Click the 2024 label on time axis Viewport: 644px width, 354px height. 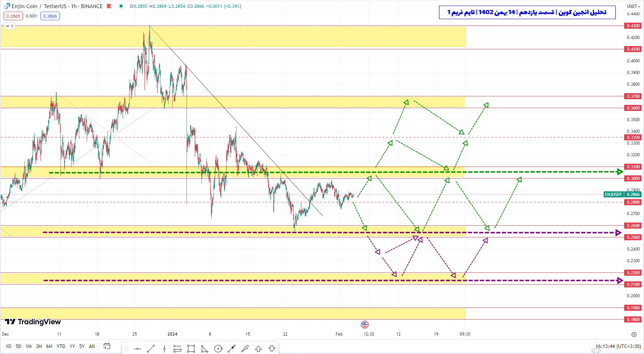(x=172, y=334)
